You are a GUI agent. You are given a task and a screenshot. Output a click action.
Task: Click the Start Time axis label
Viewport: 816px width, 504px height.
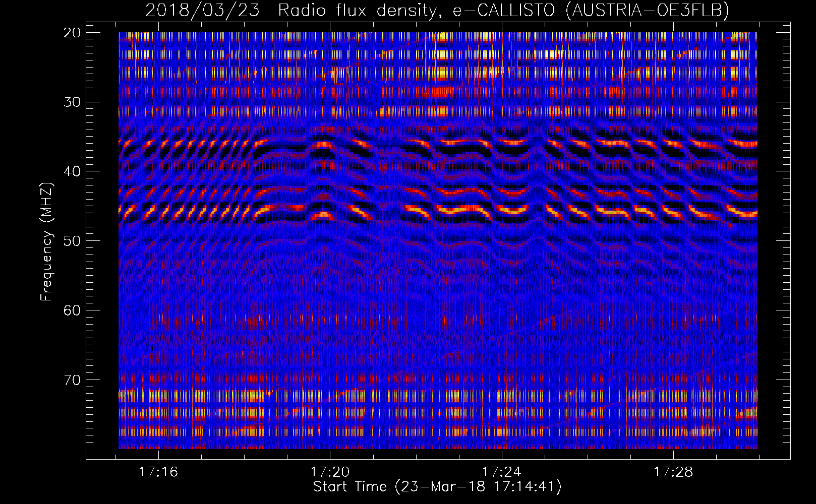[437, 487]
